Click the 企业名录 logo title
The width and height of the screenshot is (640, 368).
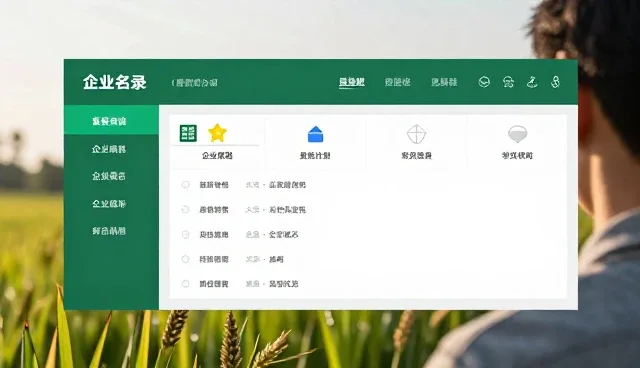(115, 82)
